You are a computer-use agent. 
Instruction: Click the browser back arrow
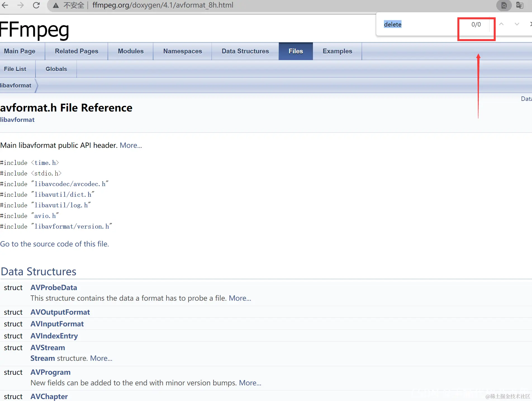point(5,5)
